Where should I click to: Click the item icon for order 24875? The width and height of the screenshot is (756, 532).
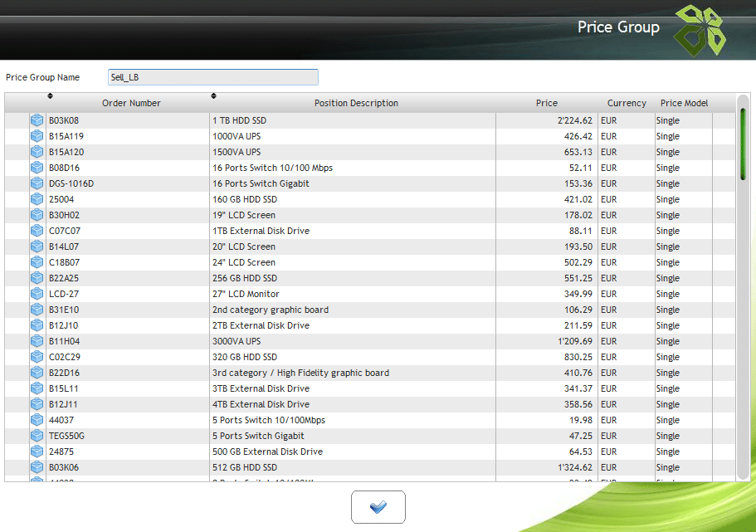click(37, 451)
